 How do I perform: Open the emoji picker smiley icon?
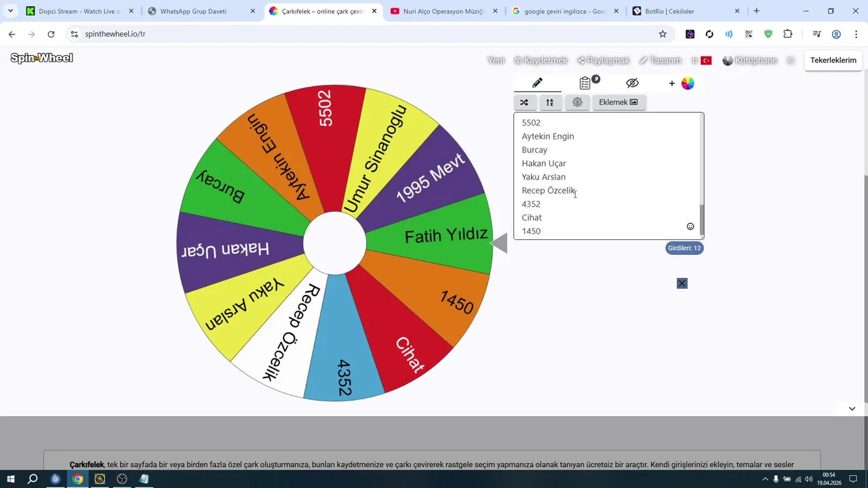[690, 226]
